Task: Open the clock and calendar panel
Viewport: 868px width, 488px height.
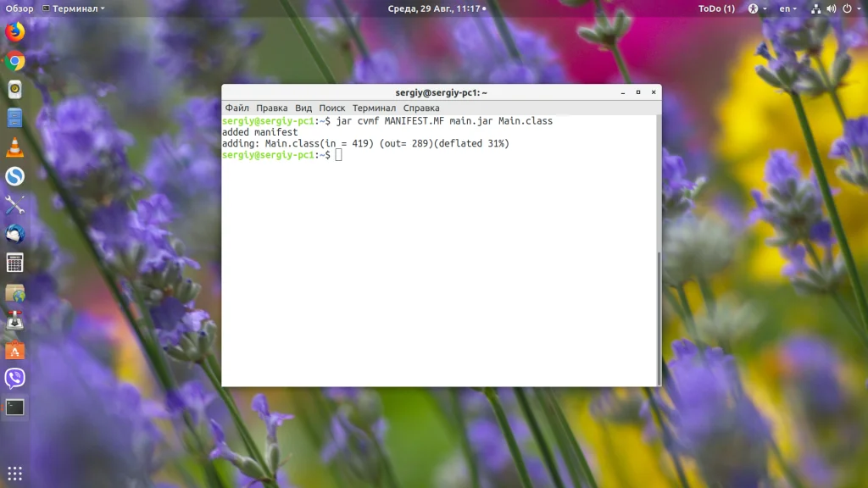Action: [437, 8]
